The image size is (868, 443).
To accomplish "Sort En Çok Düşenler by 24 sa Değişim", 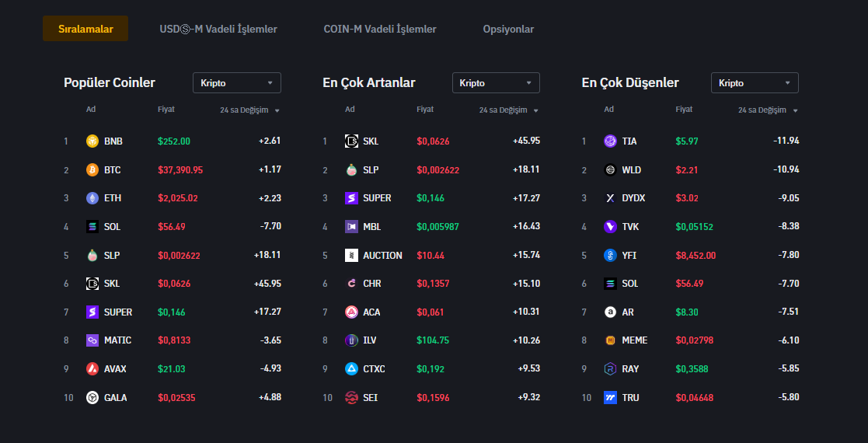I will pos(768,110).
